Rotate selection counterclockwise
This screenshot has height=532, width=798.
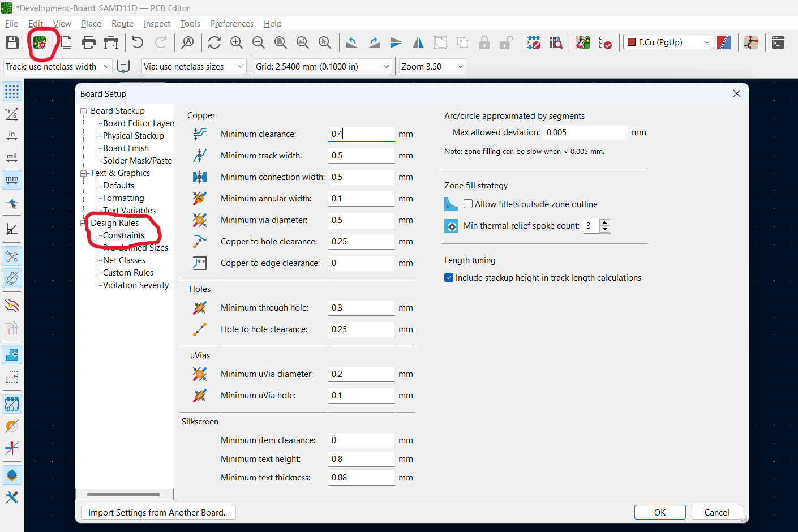coord(352,42)
